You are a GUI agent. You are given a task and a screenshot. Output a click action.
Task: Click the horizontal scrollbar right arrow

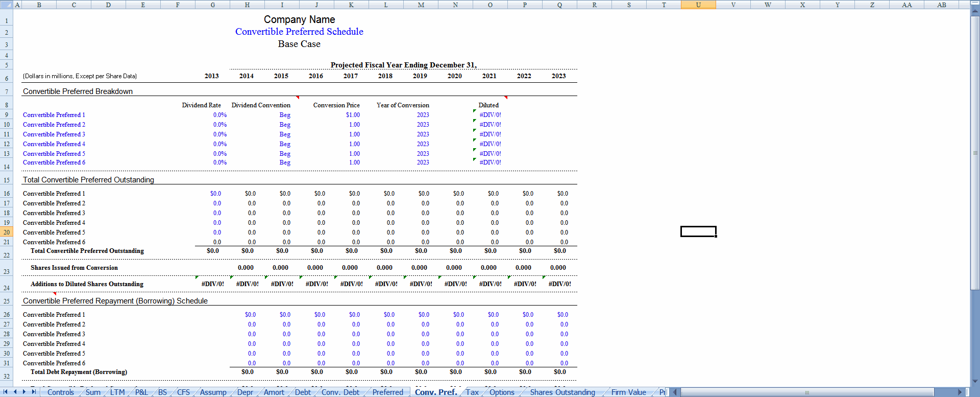click(x=960, y=392)
